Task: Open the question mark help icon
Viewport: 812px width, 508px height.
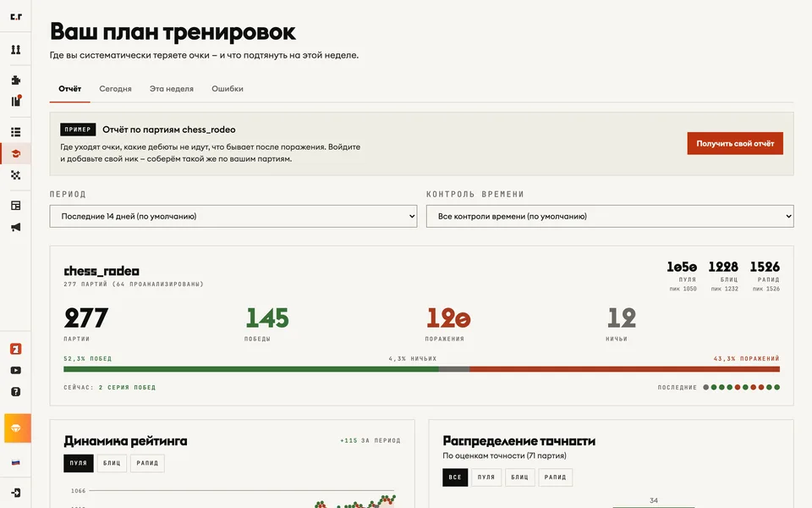Action: 16,391
